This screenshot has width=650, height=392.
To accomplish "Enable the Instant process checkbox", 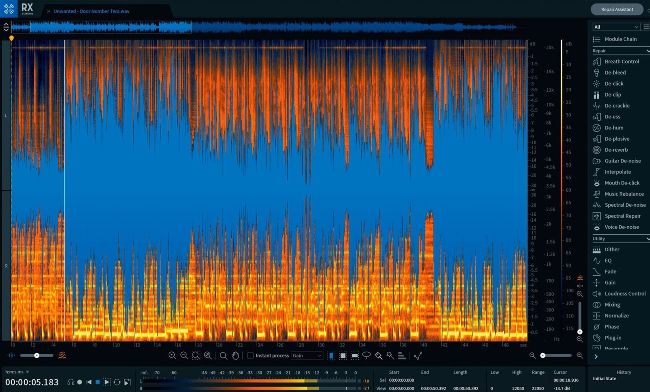I will pyautogui.click(x=250, y=356).
